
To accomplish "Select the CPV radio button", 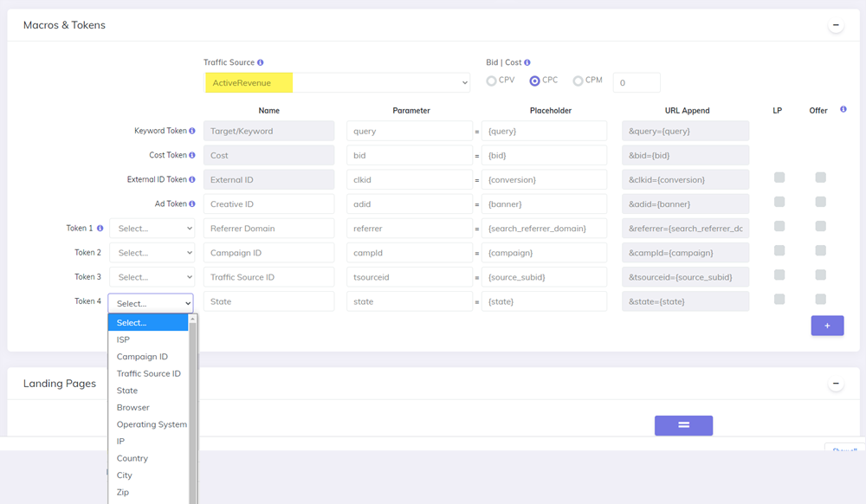I will click(491, 80).
